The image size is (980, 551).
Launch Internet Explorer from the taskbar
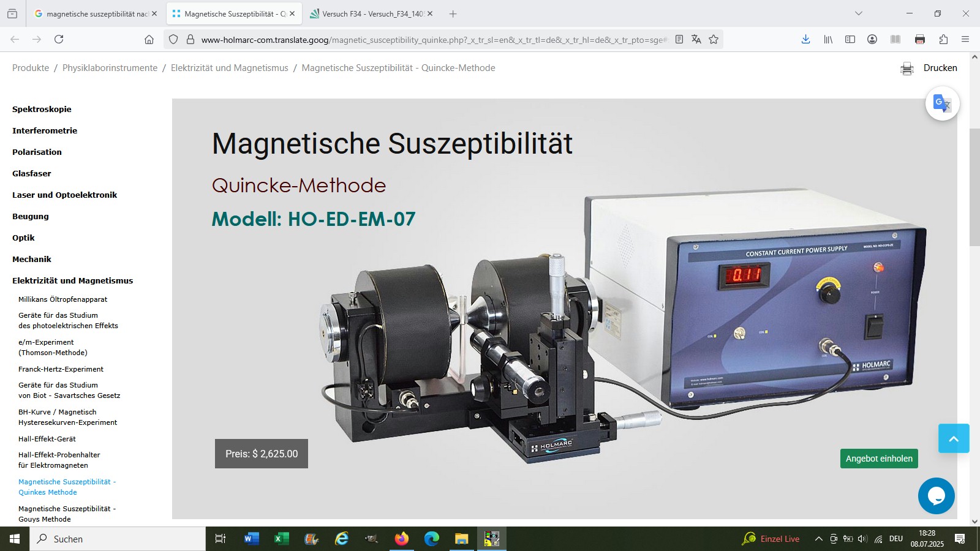[x=341, y=539]
